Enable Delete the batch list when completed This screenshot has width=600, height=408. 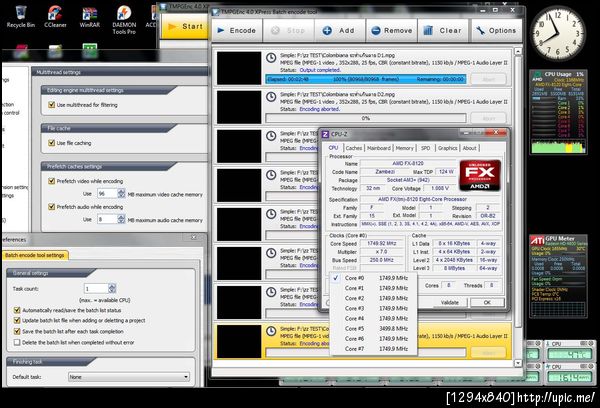(x=17, y=342)
